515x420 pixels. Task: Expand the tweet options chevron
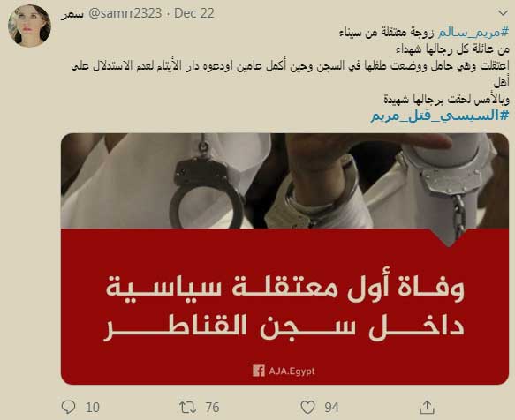[503, 13]
